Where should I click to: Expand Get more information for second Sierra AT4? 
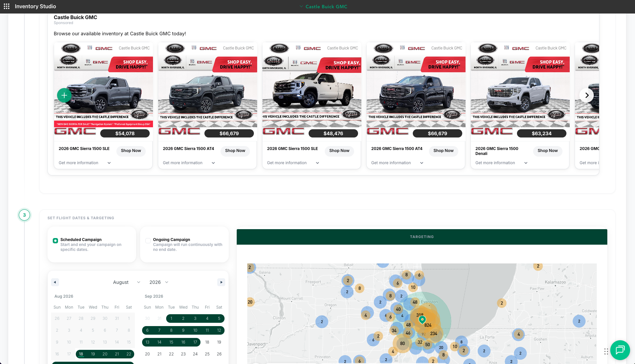[397, 163]
